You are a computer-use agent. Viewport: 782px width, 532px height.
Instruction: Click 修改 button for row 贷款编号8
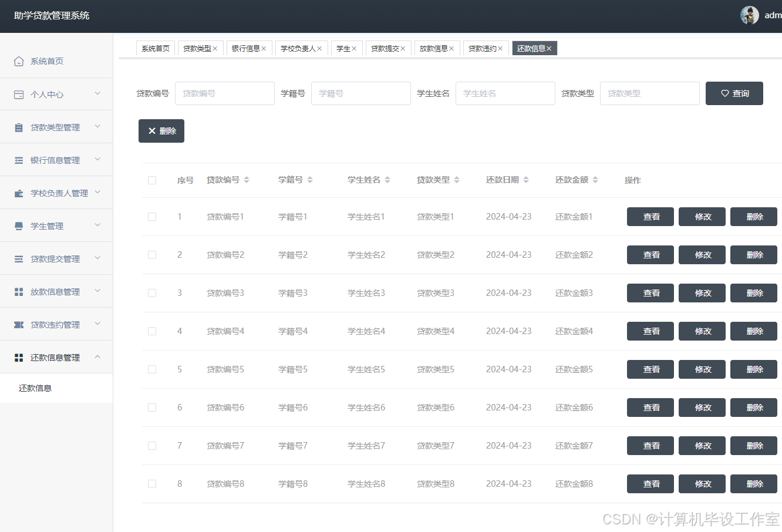point(702,484)
